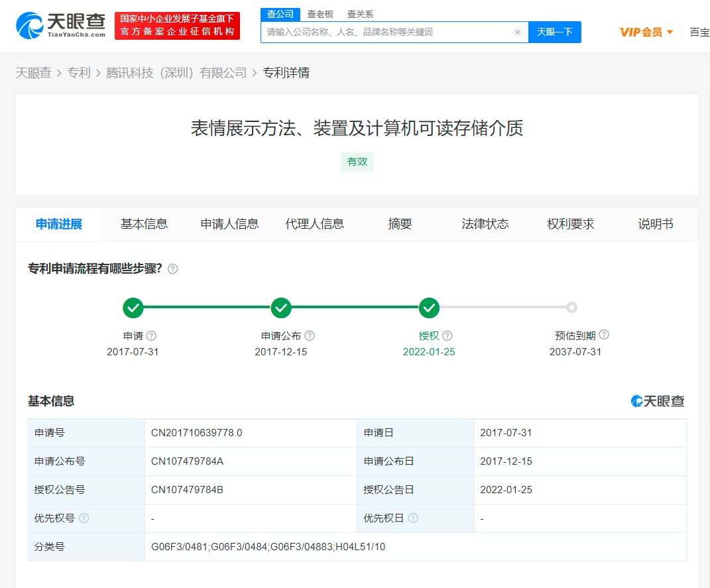Screen dimensions: 710x588
Task: Click the question mark next to 申请 step
Action: click(x=151, y=335)
